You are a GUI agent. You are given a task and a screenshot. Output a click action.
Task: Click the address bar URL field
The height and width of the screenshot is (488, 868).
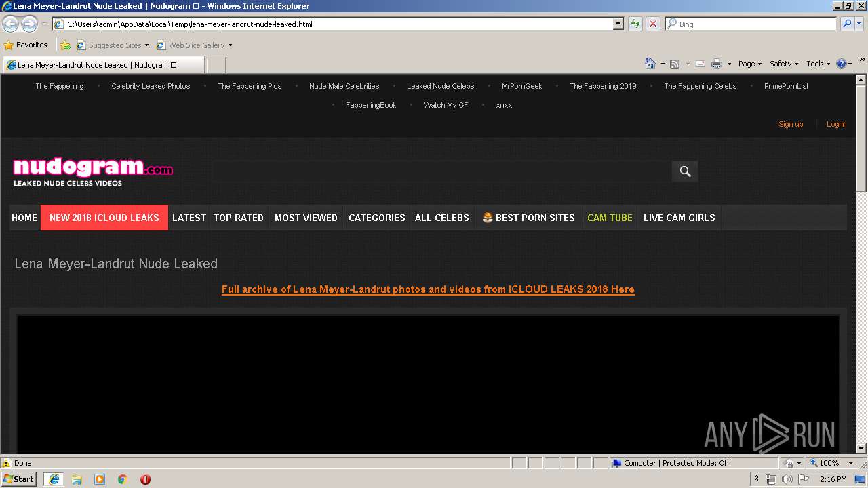[x=339, y=24]
